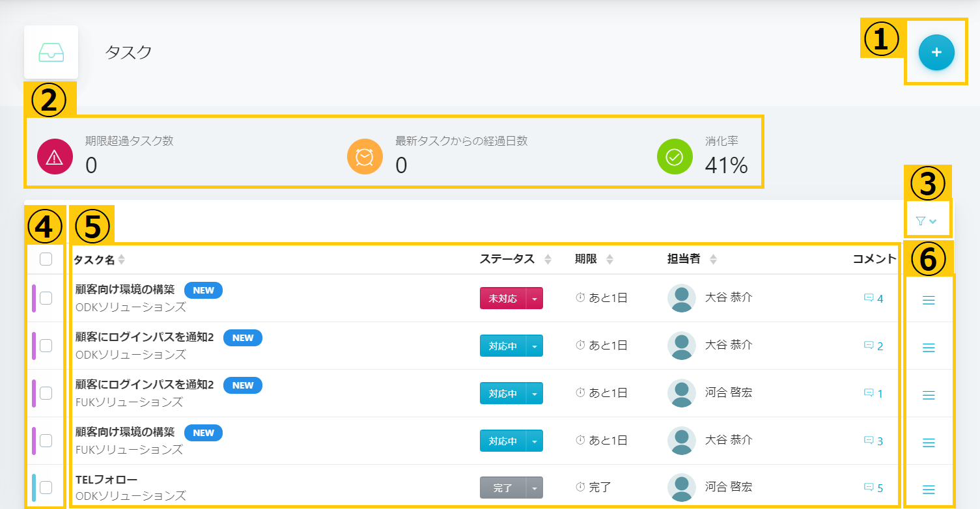This screenshot has width=980, height=509.
Task: Click NEW badge on 顧客向け環境の構築 ODK row
Action: click(x=204, y=290)
